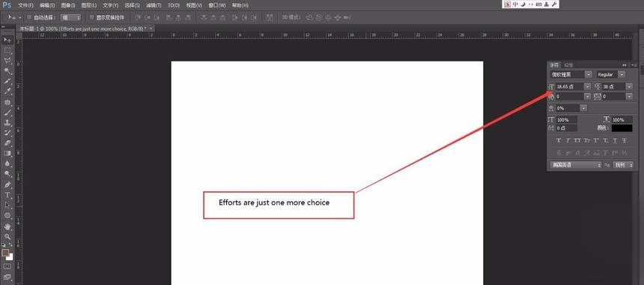Click the font size field showing 18.65 点
Viewport: 644px width, 285px height.
coord(570,87)
